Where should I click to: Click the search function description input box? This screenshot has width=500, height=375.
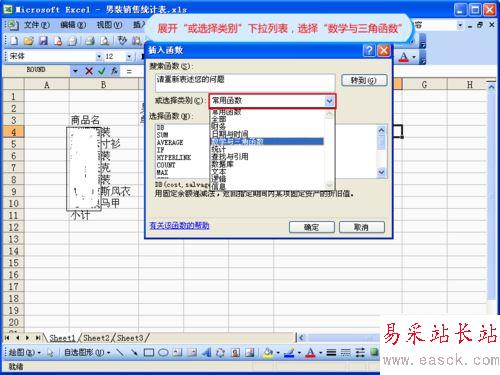tap(245, 83)
